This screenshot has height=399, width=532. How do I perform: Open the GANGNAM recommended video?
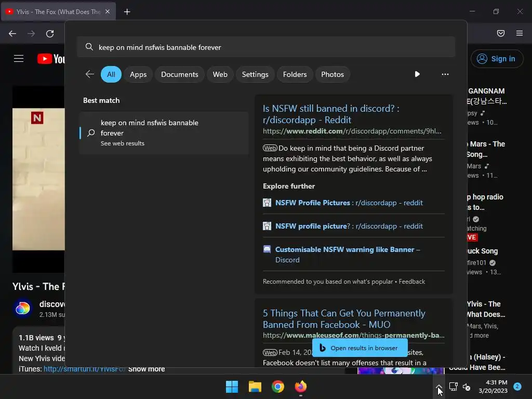(487, 96)
